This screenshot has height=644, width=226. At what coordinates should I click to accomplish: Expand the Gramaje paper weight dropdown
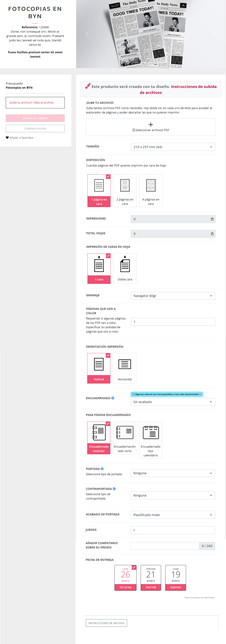tap(173, 296)
